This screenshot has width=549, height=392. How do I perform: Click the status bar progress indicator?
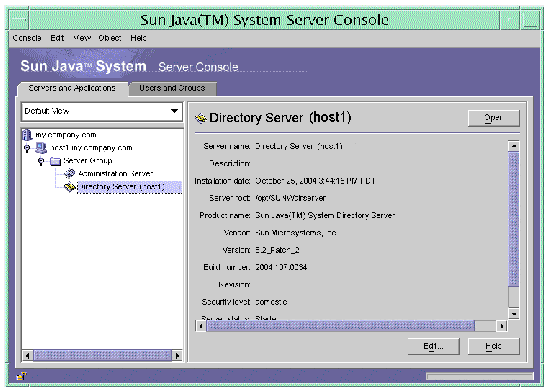479,376
